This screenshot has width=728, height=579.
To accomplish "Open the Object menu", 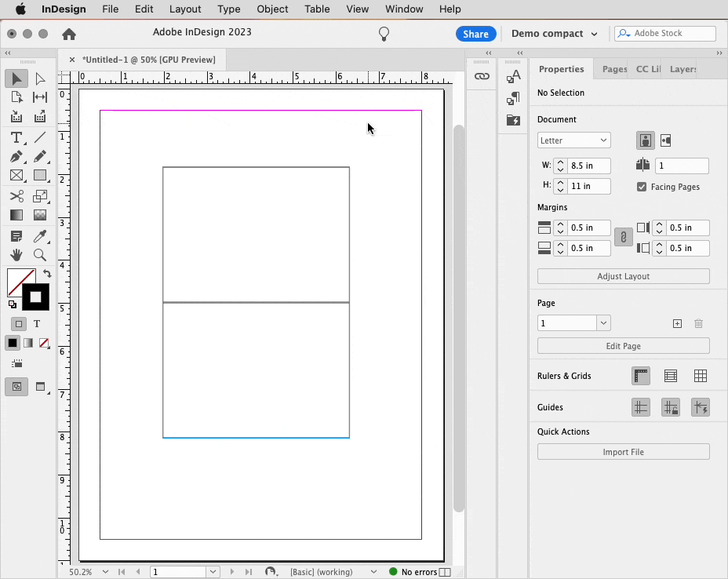I will pos(272,9).
